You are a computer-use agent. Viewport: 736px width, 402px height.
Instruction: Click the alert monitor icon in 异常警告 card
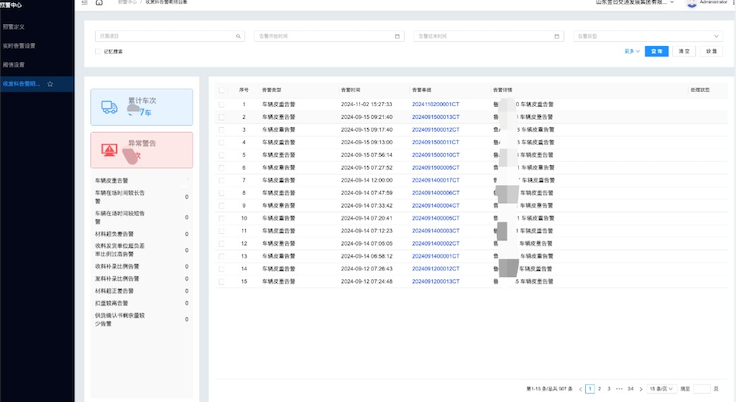coord(109,150)
